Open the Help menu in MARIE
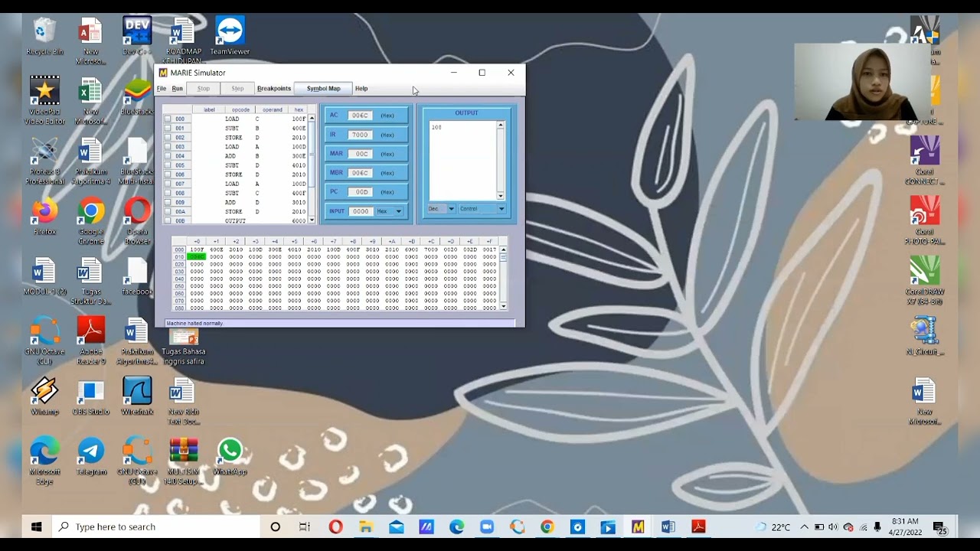The image size is (980, 551). pos(361,89)
